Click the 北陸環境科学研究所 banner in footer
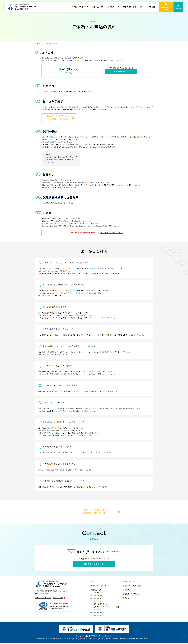The image size is (188, 644). tap(76, 629)
